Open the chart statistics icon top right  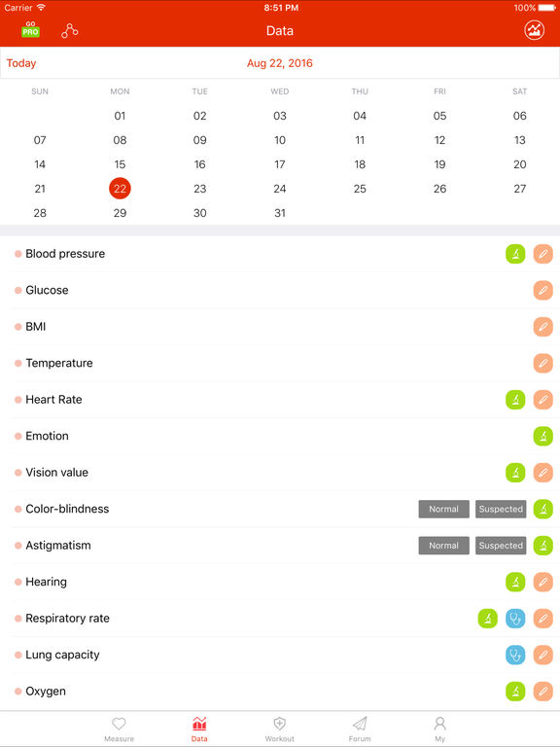point(535,30)
